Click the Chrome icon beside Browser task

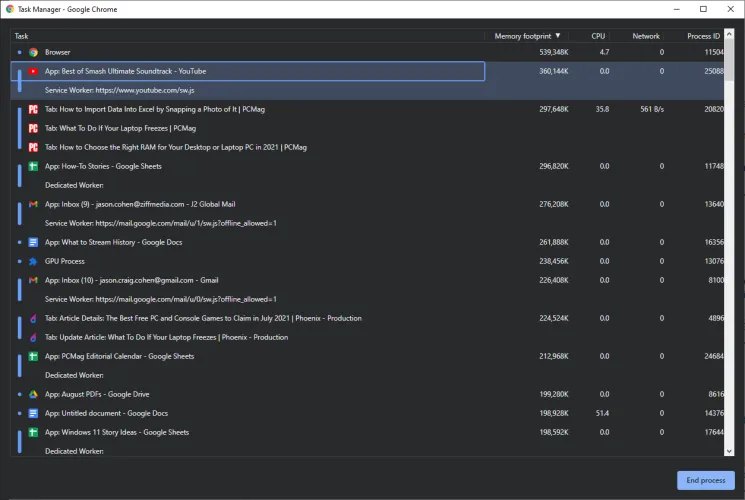pyautogui.click(x=33, y=52)
